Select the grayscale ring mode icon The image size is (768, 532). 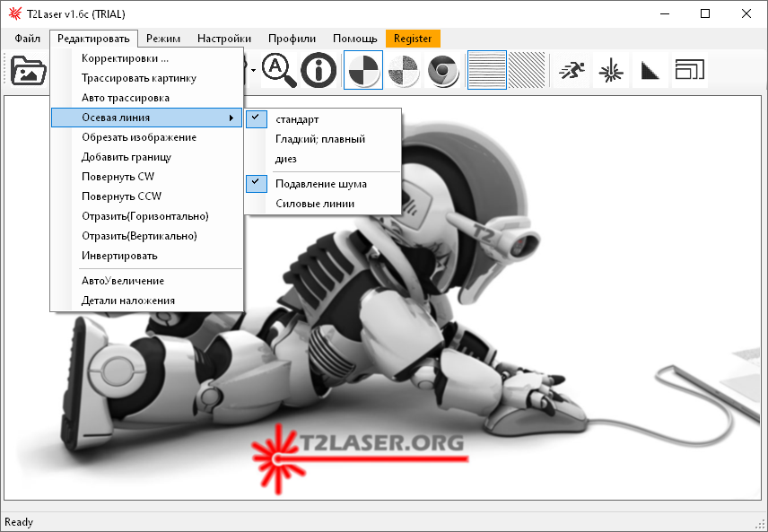click(442, 71)
